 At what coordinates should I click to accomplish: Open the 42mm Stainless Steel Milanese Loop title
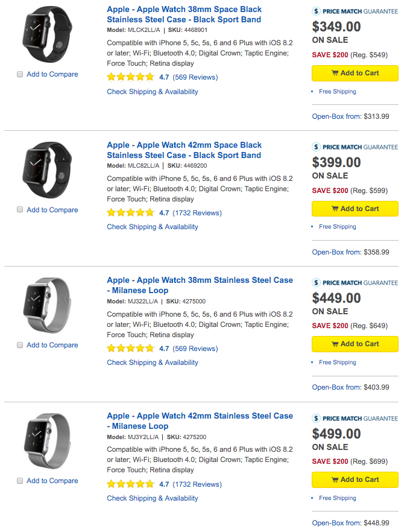point(200,421)
